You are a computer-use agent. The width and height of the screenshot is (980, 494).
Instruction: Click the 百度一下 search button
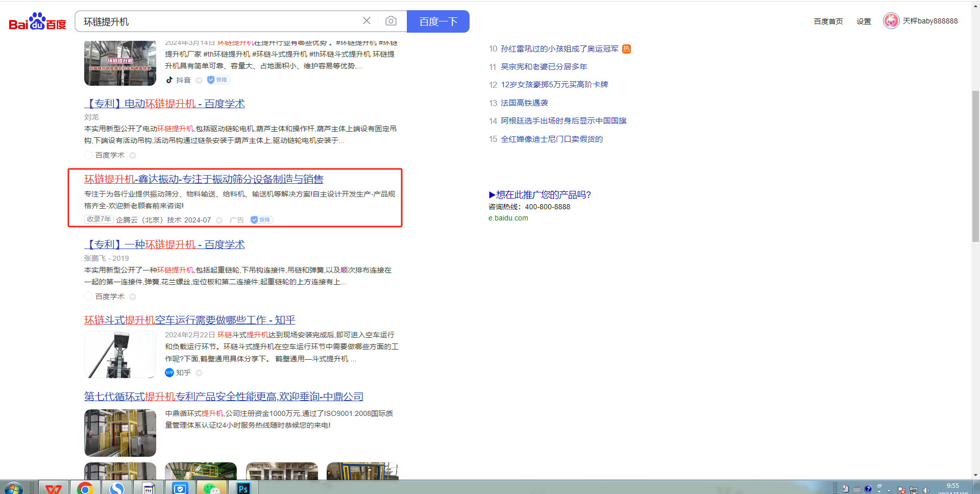(x=438, y=21)
